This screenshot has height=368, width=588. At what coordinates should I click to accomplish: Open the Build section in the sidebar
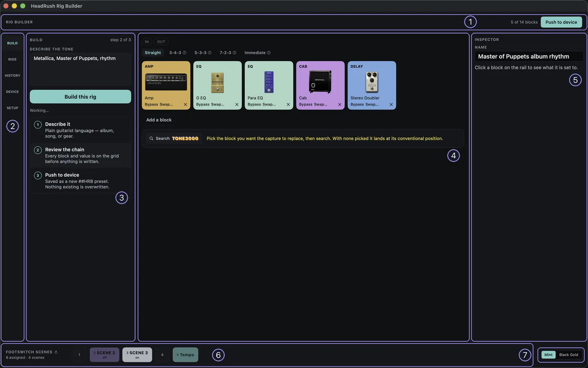coord(13,43)
